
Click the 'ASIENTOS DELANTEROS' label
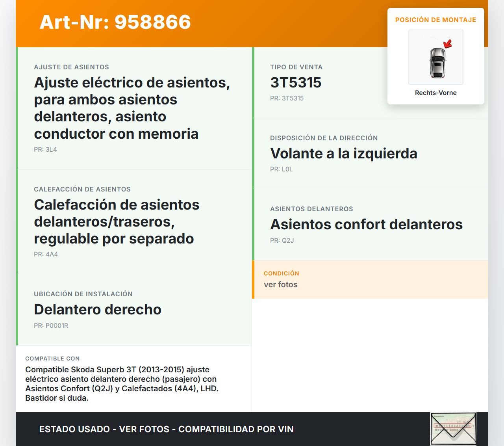pyautogui.click(x=311, y=209)
